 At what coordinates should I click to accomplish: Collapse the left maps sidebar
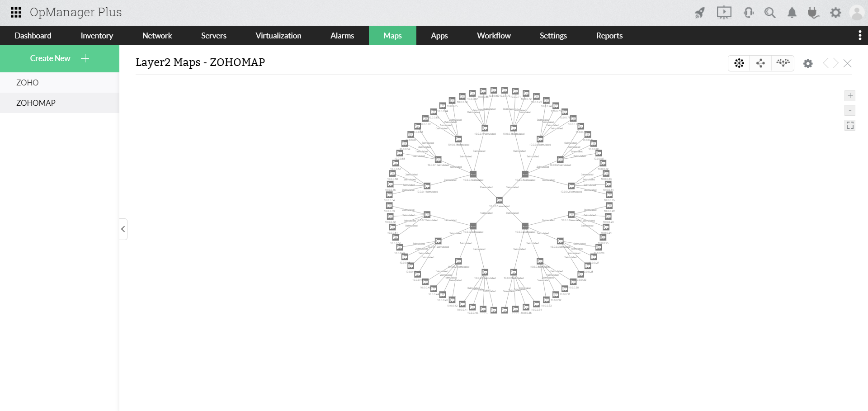pos(123,229)
